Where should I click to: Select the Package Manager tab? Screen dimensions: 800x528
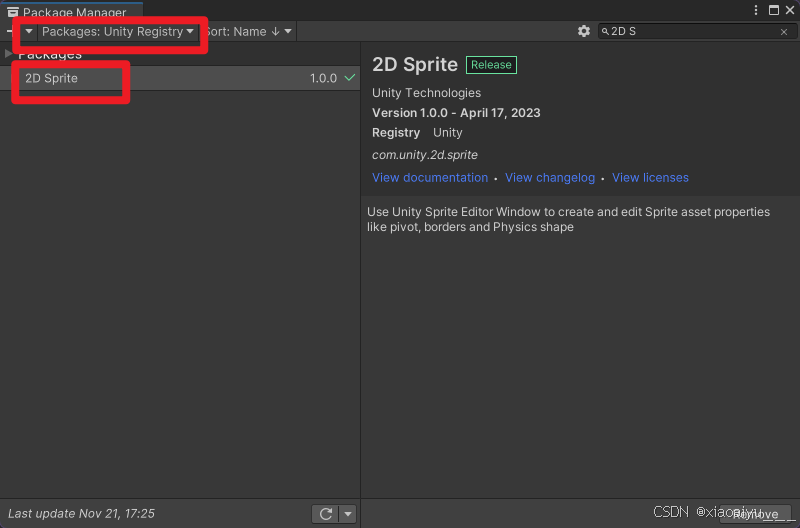(72, 11)
